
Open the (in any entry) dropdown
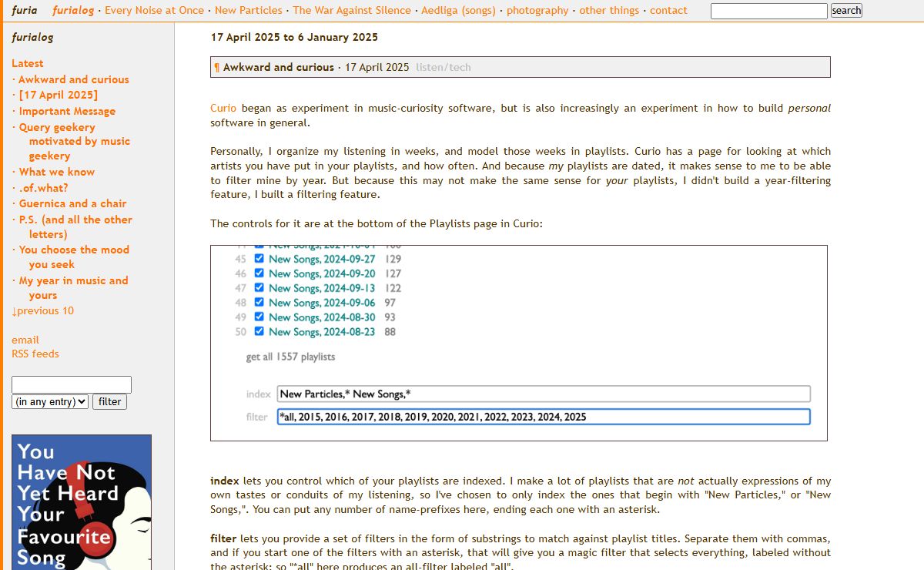50,401
